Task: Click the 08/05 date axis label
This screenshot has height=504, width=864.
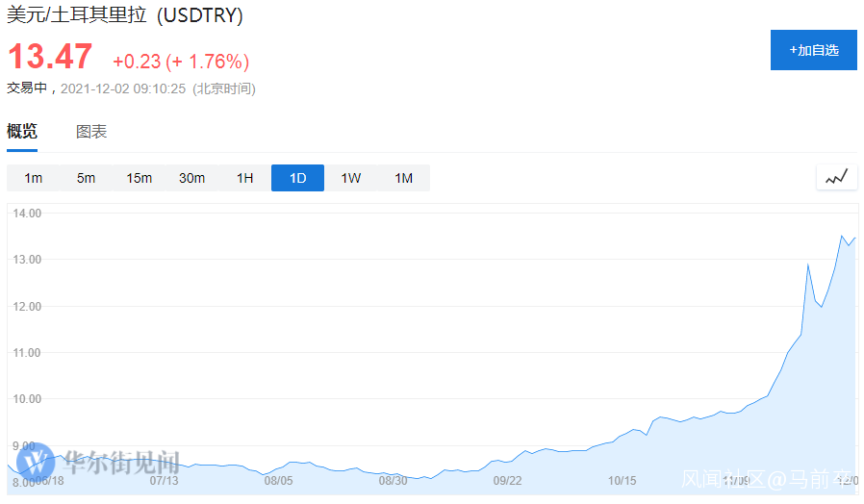Action: click(x=278, y=480)
